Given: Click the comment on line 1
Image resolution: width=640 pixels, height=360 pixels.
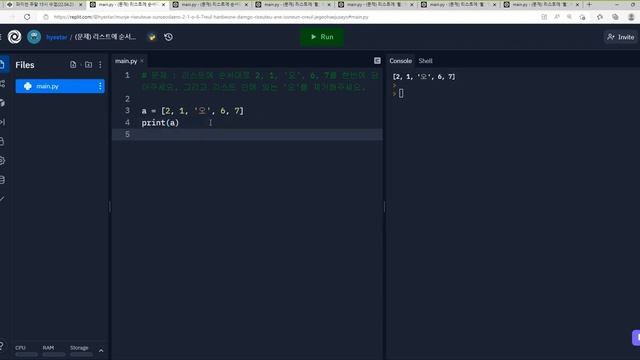Looking at the screenshot, I should point(260,81).
